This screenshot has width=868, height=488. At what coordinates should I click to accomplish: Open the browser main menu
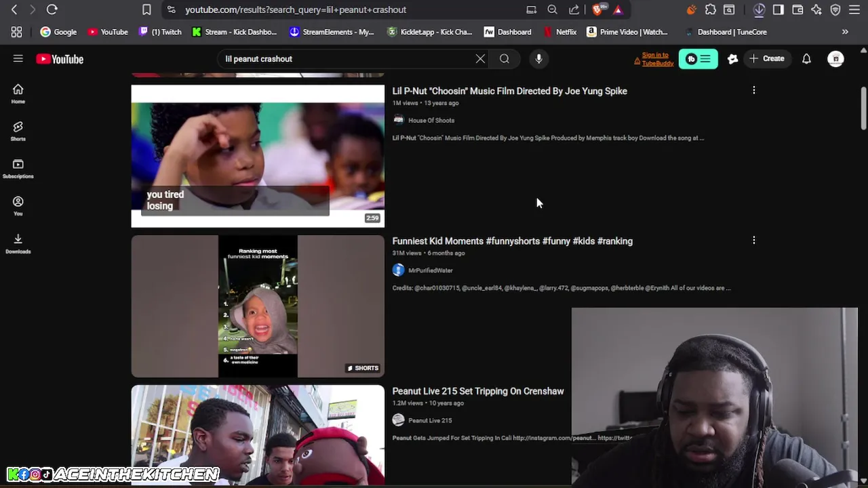click(x=854, y=9)
